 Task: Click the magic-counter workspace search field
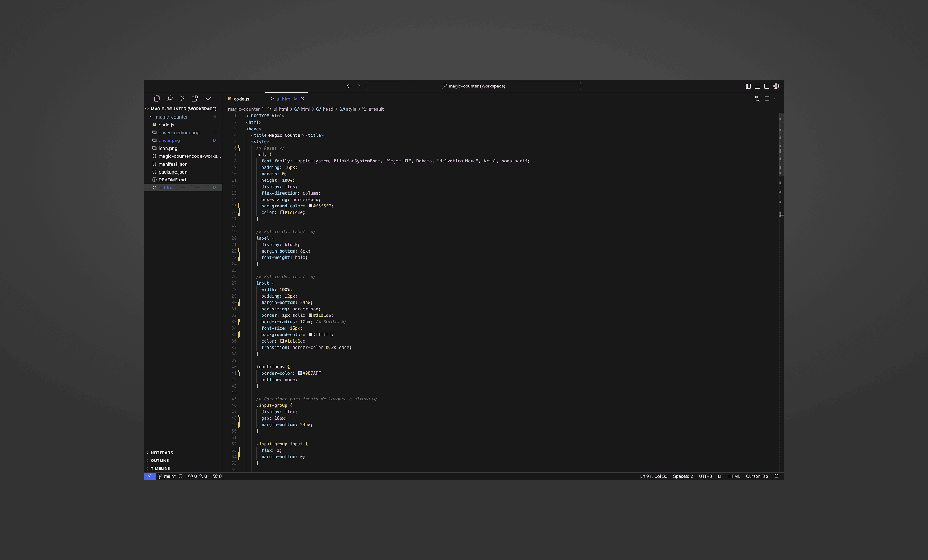click(x=473, y=86)
